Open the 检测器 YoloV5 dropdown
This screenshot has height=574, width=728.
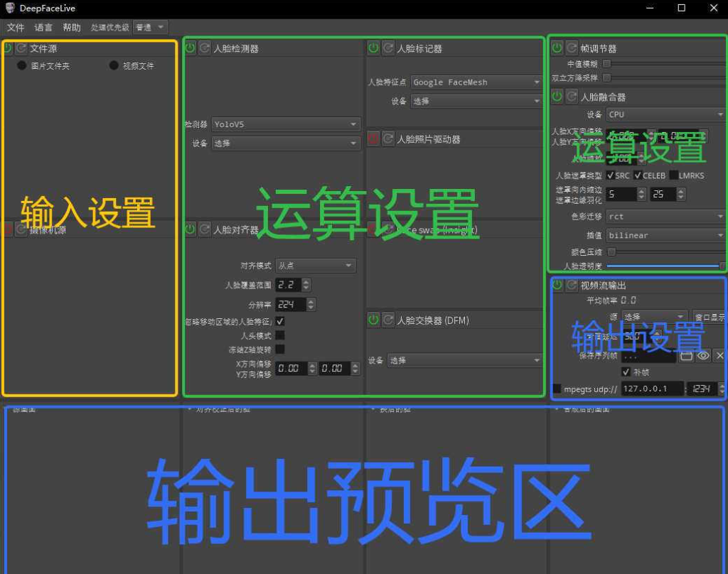click(x=285, y=124)
